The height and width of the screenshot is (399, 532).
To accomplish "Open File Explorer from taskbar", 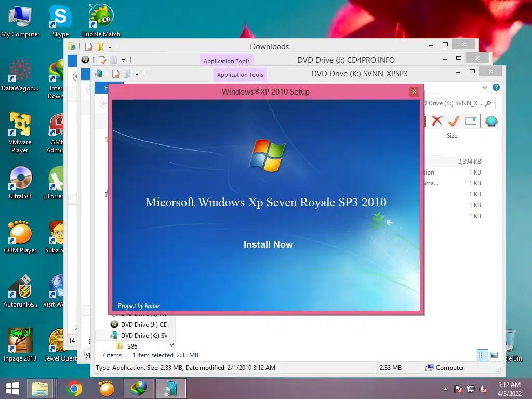I will pos(40,389).
